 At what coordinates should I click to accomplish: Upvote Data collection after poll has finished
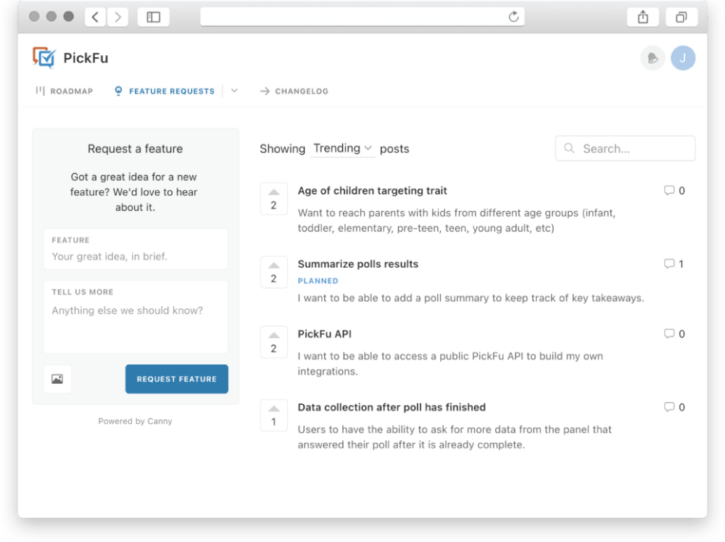coord(273,409)
